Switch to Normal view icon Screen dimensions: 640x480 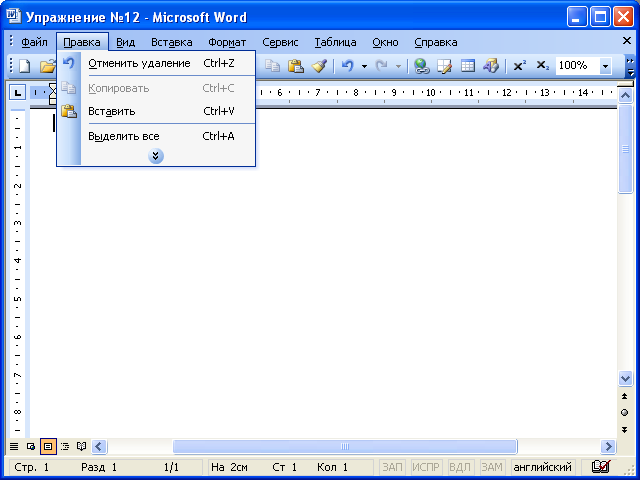coord(14,447)
